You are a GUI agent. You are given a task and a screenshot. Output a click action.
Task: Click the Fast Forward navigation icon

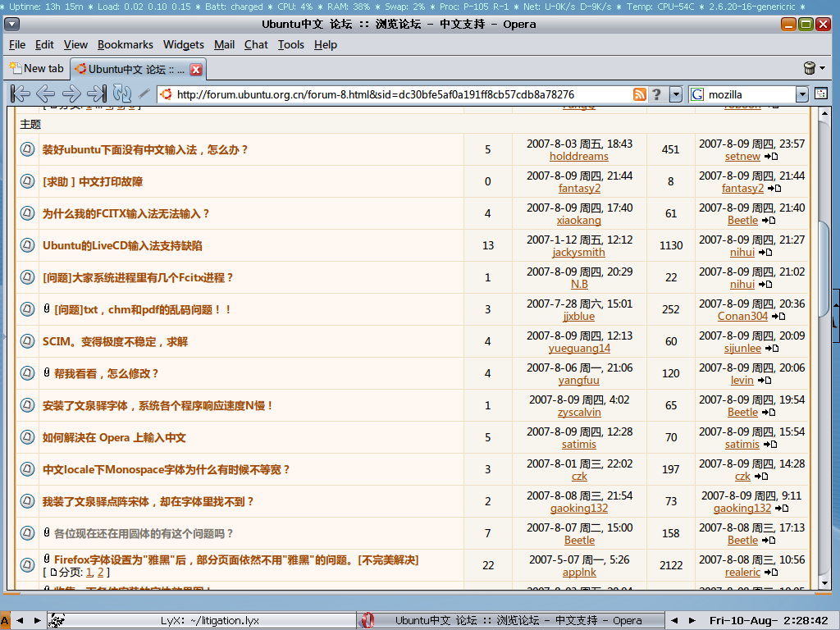(97, 94)
